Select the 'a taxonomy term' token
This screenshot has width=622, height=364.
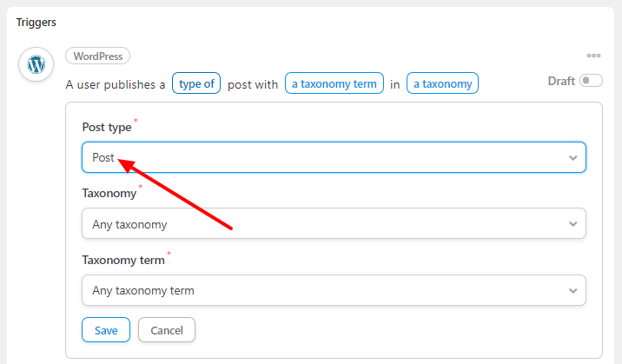(x=334, y=83)
